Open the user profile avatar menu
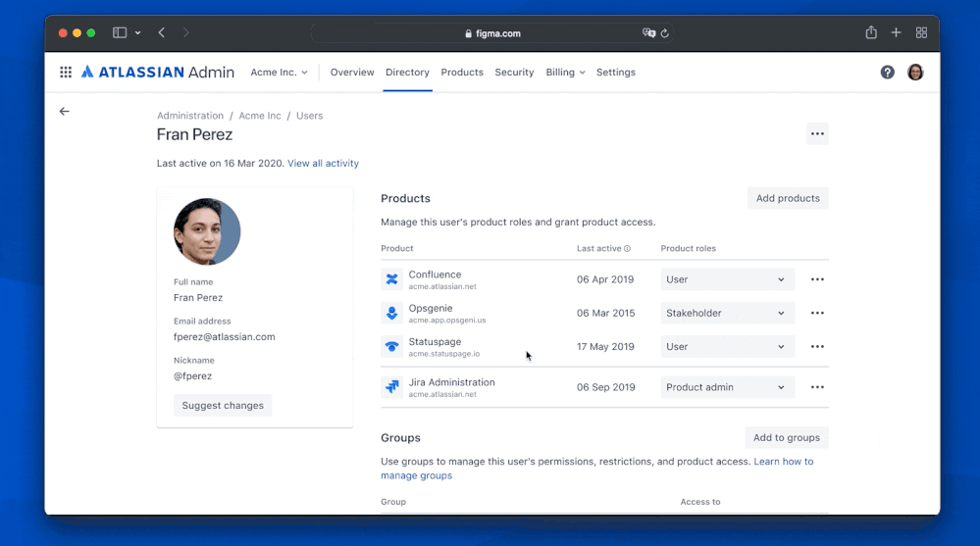Viewport: 980px width, 546px height. point(915,73)
